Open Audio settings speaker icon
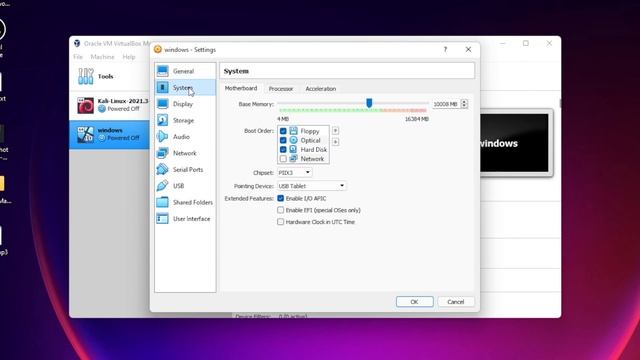This screenshot has width=640, height=360. point(162,136)
